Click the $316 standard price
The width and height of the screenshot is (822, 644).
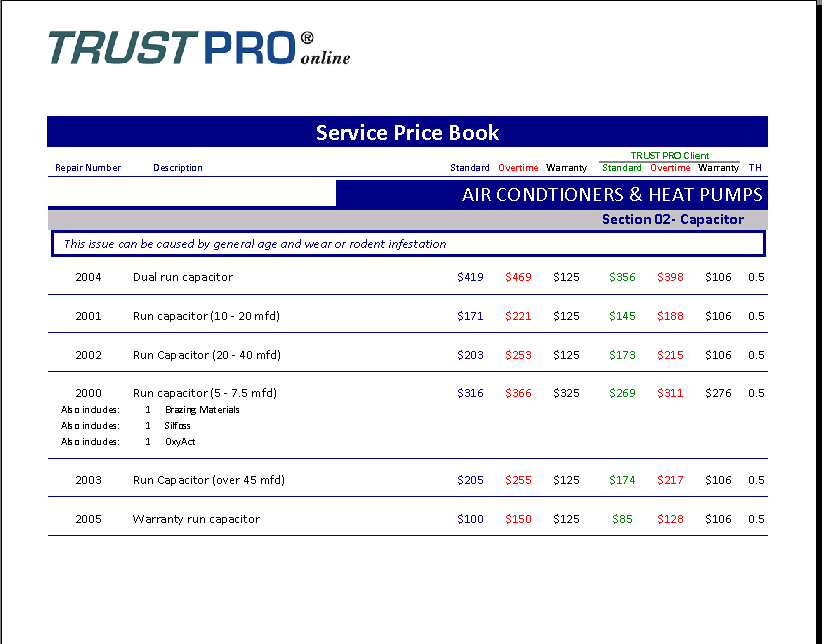pos(470,393)
